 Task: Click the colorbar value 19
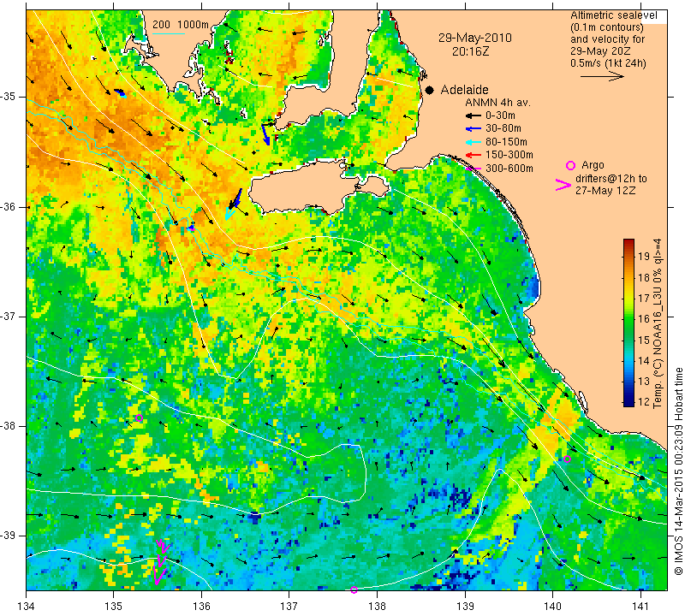pos(645,256)
